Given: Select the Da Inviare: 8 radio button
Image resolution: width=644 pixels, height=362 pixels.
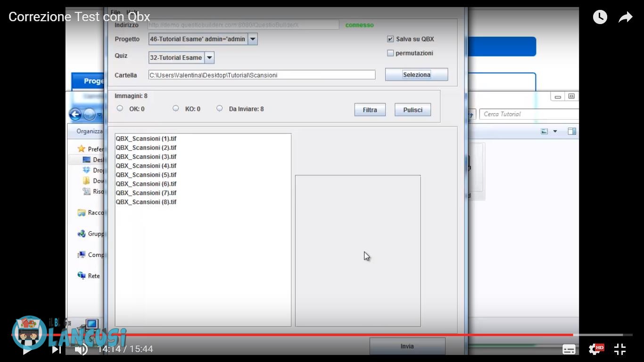Looking at the screenshot, I should pos(219,108).
